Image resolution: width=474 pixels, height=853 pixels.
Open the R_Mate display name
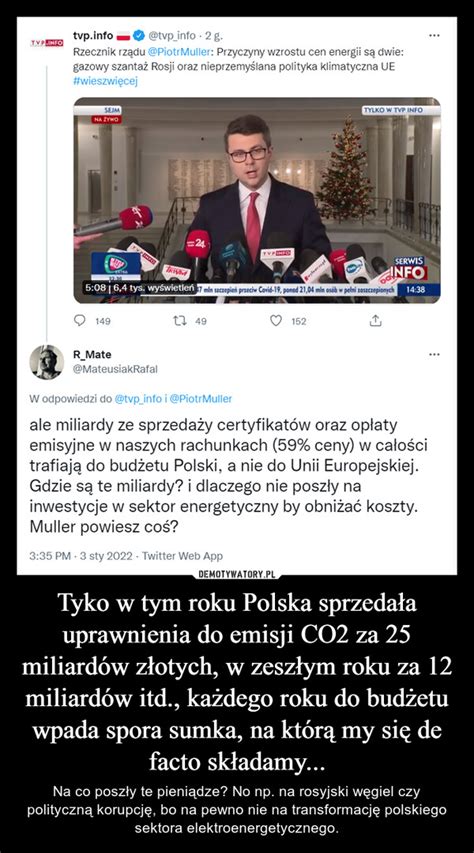(x=92, y=355)
